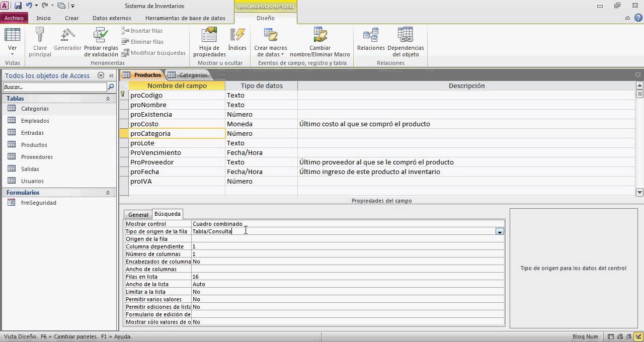Open Herramientas de base de datos tab
The width and height of the screenshot is (644, 342).
(x=185, y=18)
